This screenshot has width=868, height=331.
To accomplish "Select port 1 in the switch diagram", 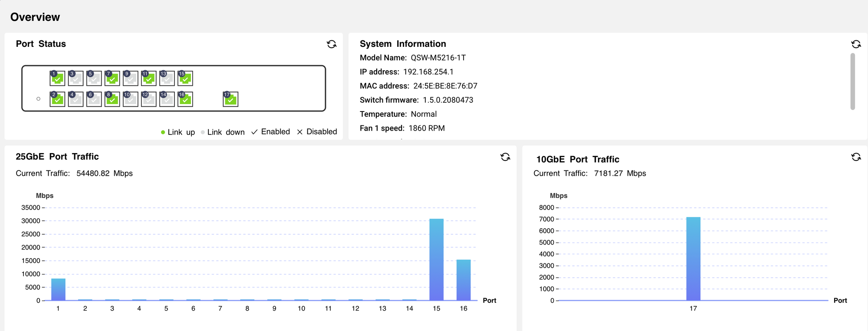I will click(57, 79).
